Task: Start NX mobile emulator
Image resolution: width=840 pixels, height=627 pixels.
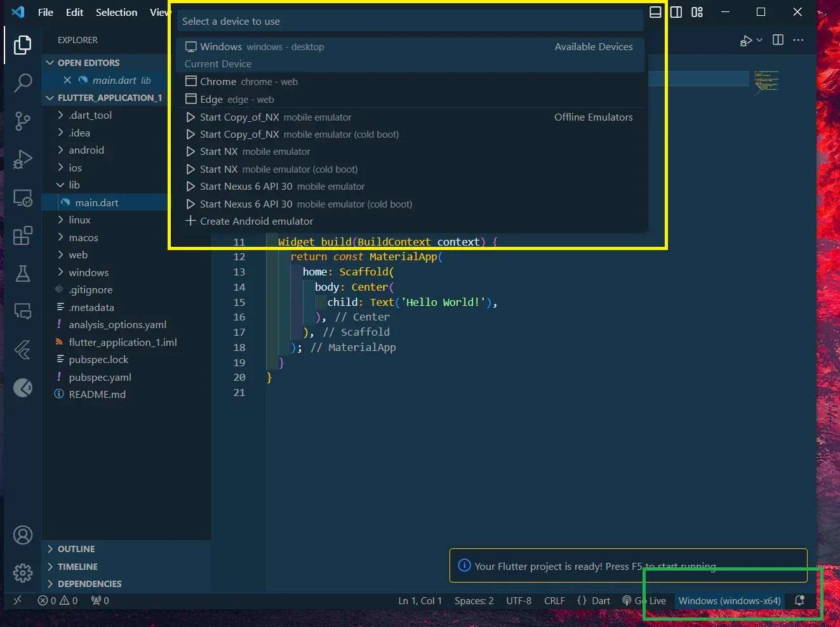Action: click(410, 151)
